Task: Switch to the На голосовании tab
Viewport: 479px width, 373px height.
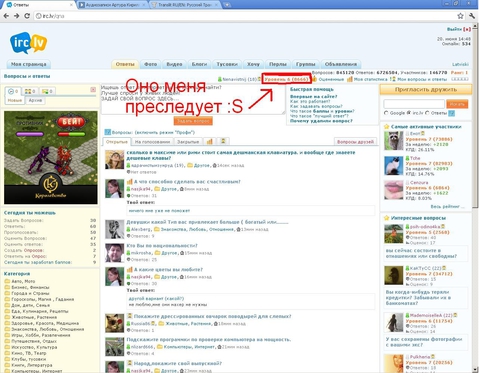Action: pyautogui.click(x=152, y=142)
